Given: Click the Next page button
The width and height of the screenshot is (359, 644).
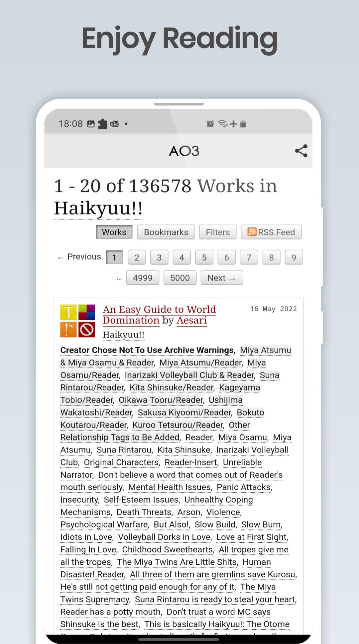Looking at the screenshot, I should (222, 278).
